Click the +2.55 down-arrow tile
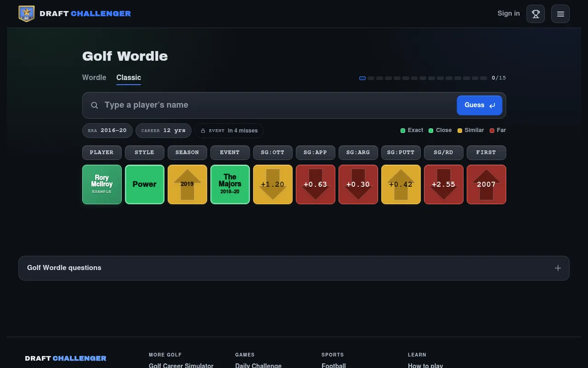Viewport: 588px width, 368px height. (444, 184)
